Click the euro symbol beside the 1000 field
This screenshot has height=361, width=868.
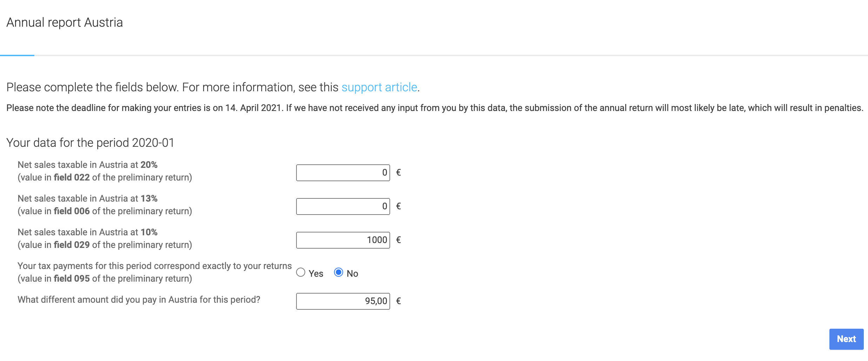(399, 240)
